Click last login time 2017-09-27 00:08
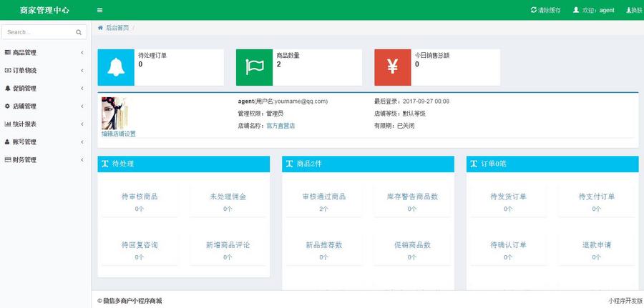The width and height of the screenshot is (644, 308). tap(426, 101)
